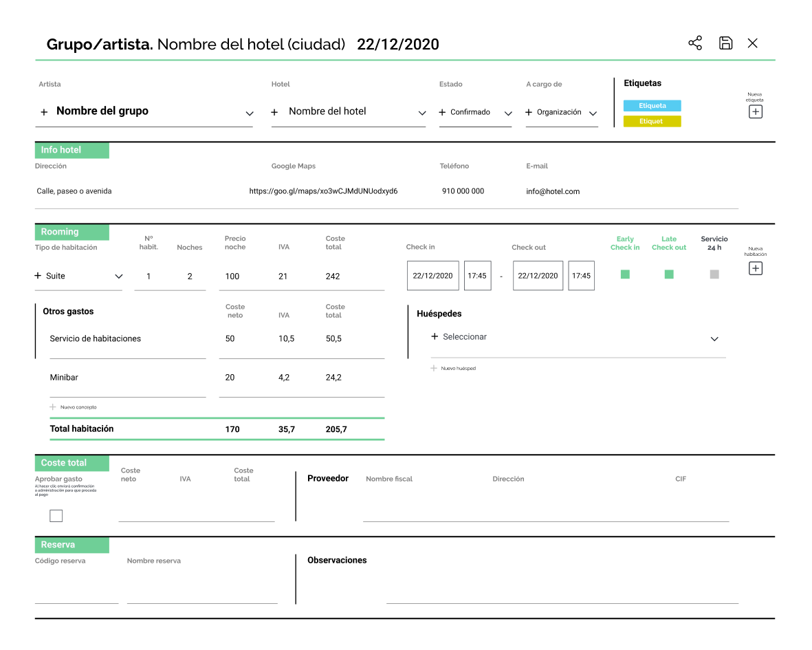
Task: Expand the Huéspedes Seleccionar dropdown
Action: click(714, 339)
